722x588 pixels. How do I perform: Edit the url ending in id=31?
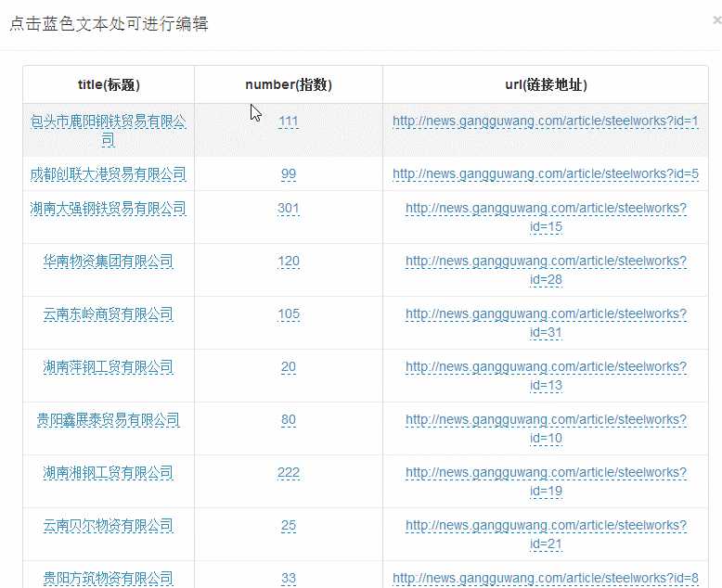[546, 323]
